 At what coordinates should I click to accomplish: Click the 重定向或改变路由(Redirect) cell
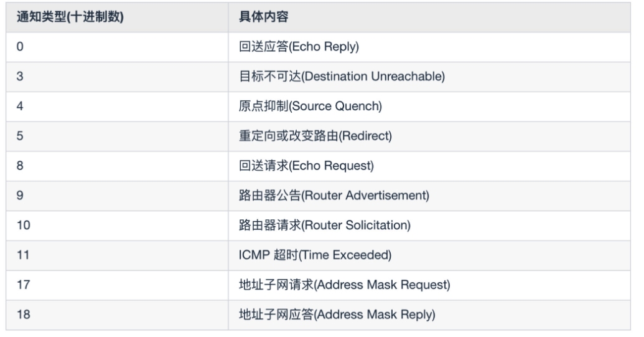click(429, 136)
